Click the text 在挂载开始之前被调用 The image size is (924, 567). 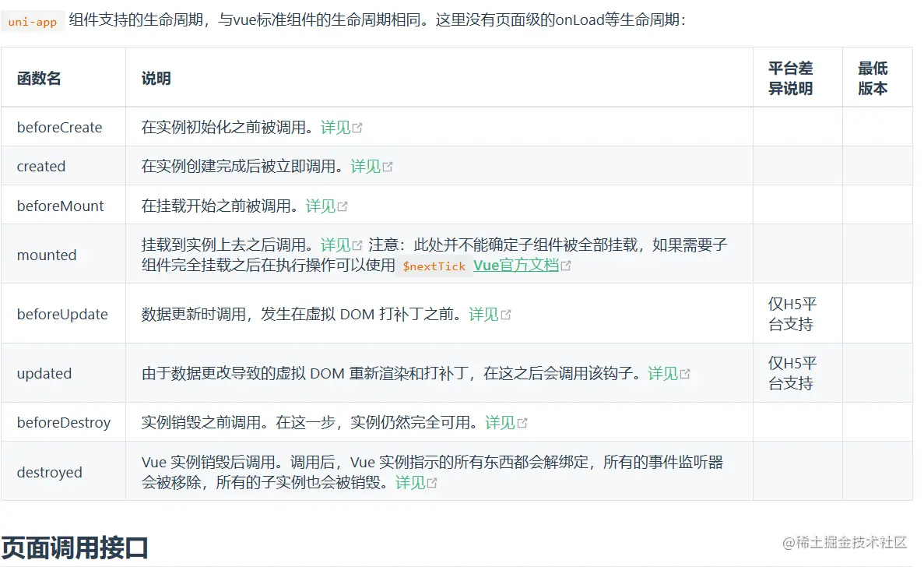[x=216, y=206]
